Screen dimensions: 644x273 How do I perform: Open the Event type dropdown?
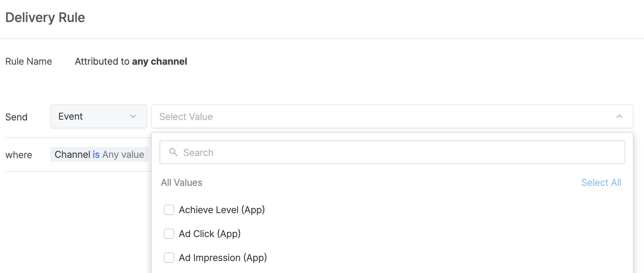(x=98, y=117)
